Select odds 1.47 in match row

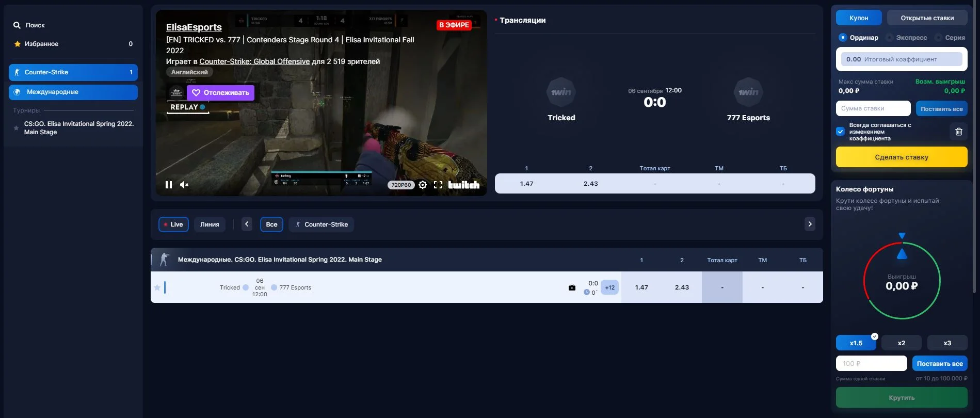point(641,287)
